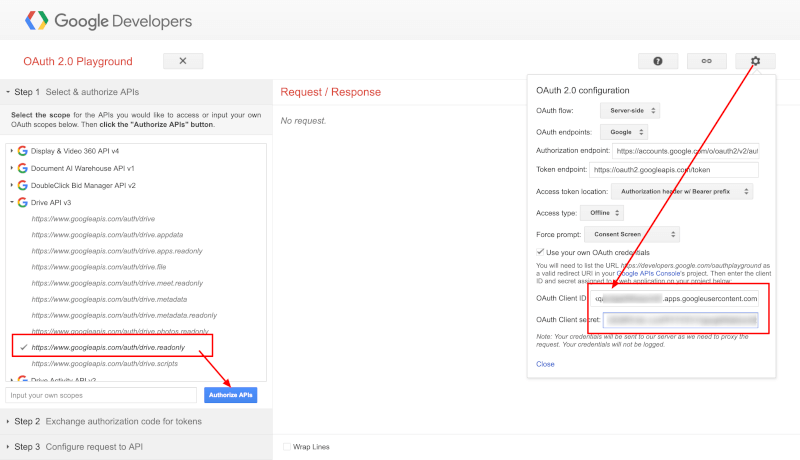Open the OAuth flow Server-side dropdown
The width and height of the screenshot is (800, 460).
[x=628, y=111]
